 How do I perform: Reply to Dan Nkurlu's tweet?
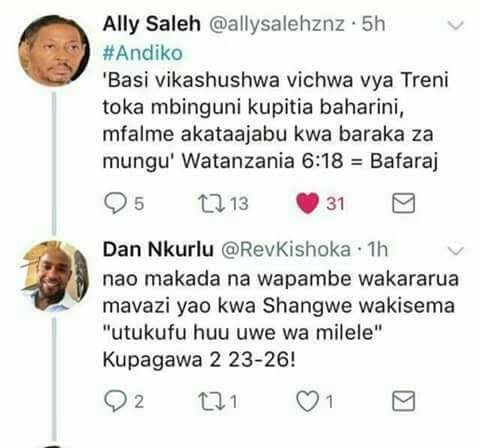tap(115, 401)
